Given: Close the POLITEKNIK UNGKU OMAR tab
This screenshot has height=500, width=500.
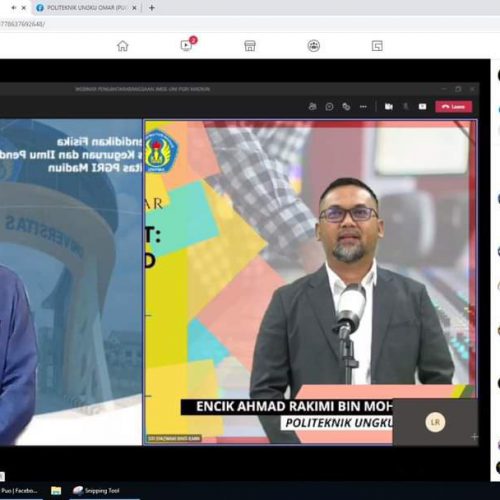Looking at the screenshot, I should point(134,8).
